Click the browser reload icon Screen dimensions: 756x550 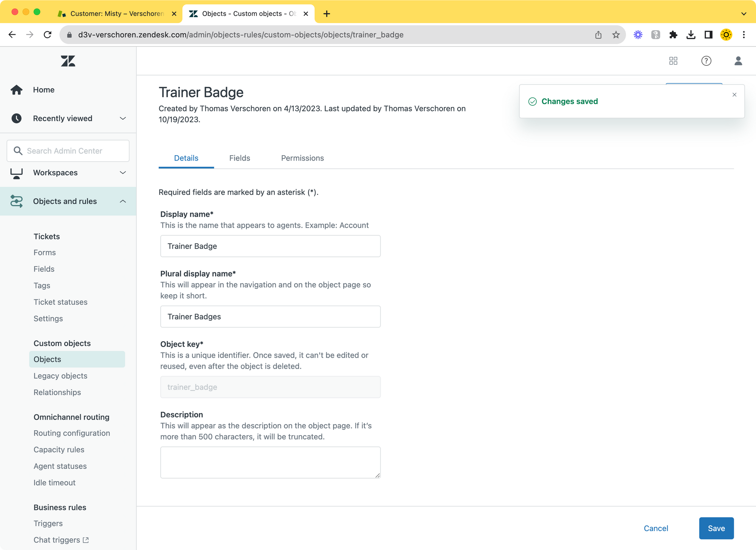(x=48, y=35)
